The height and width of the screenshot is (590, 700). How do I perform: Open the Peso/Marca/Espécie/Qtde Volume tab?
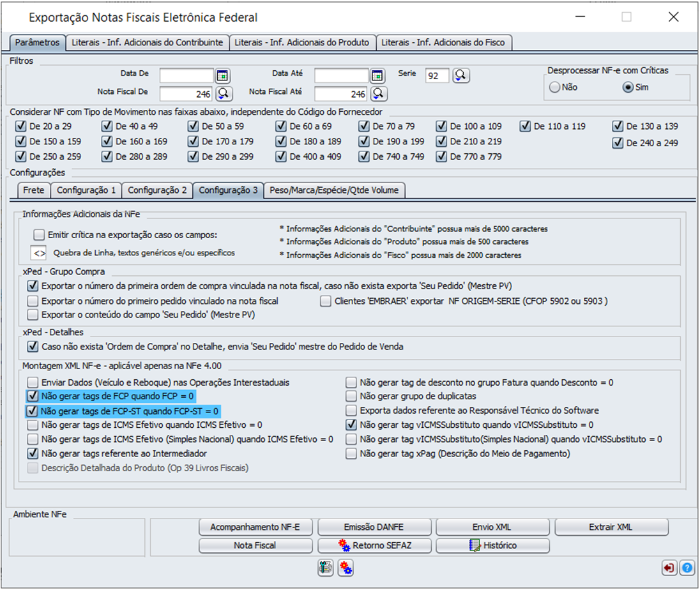pos(335,190)
